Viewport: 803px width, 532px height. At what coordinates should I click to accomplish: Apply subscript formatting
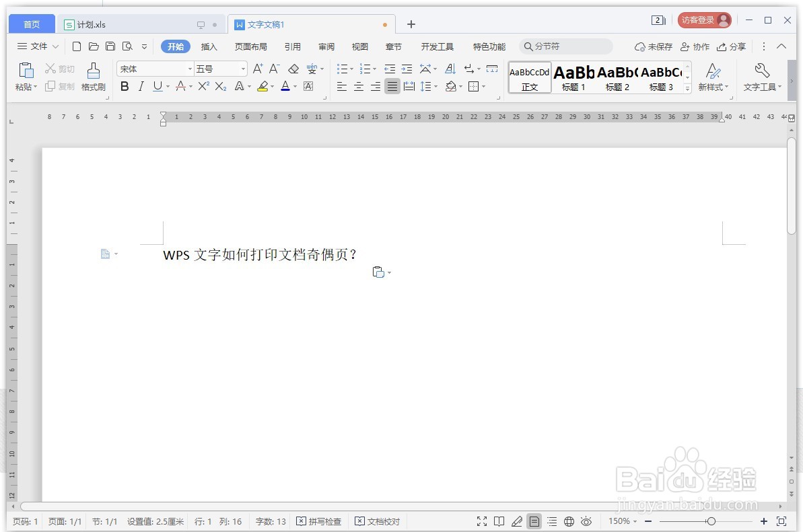point(221,86)
